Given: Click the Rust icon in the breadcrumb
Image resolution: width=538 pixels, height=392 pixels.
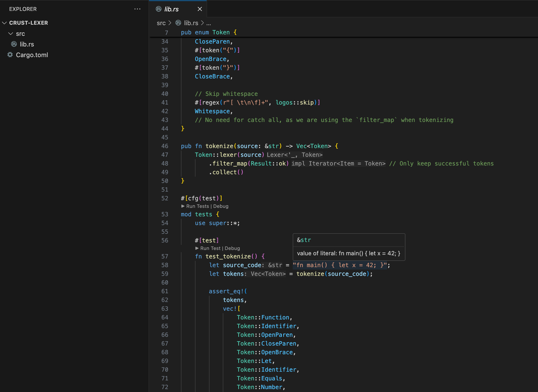Looking at the screenshot, I should pos(178,23).
